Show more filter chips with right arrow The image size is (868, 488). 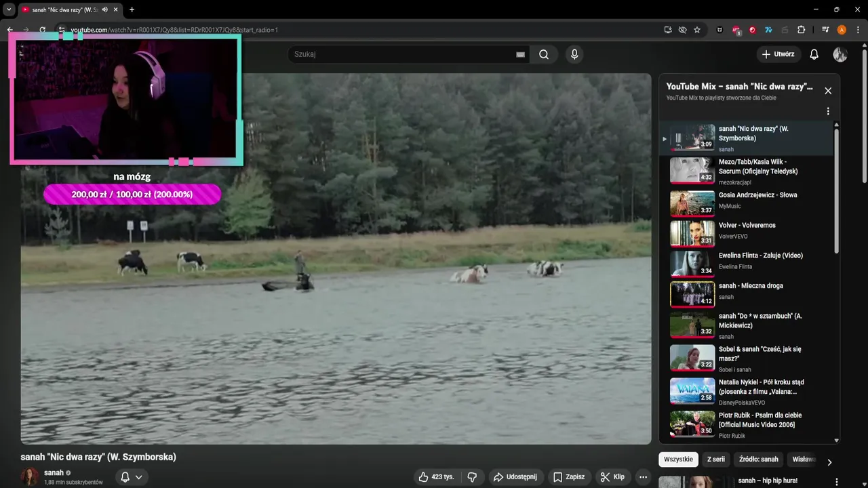click(x=829, y=462)
